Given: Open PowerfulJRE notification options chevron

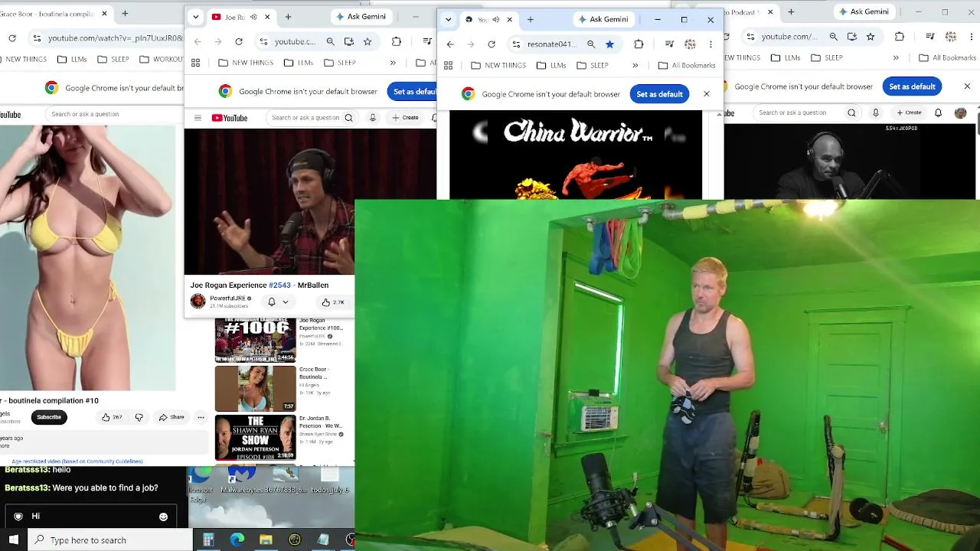Looking at the screenshot, I should (x=285, y=302).
